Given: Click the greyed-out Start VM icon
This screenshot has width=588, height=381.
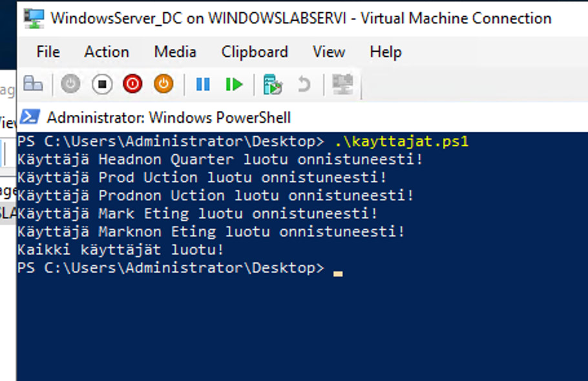Looking at the screenshot, I should click(x=70, y=84).
